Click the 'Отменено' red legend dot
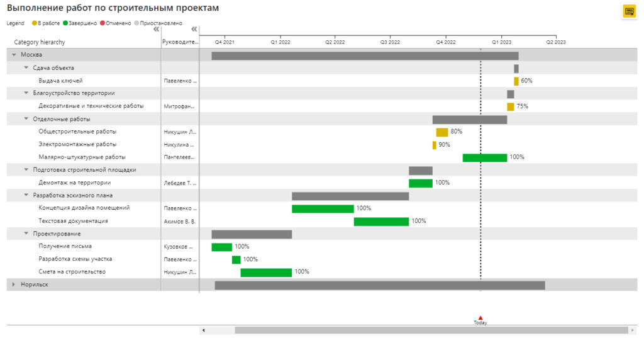 point(103,23)
